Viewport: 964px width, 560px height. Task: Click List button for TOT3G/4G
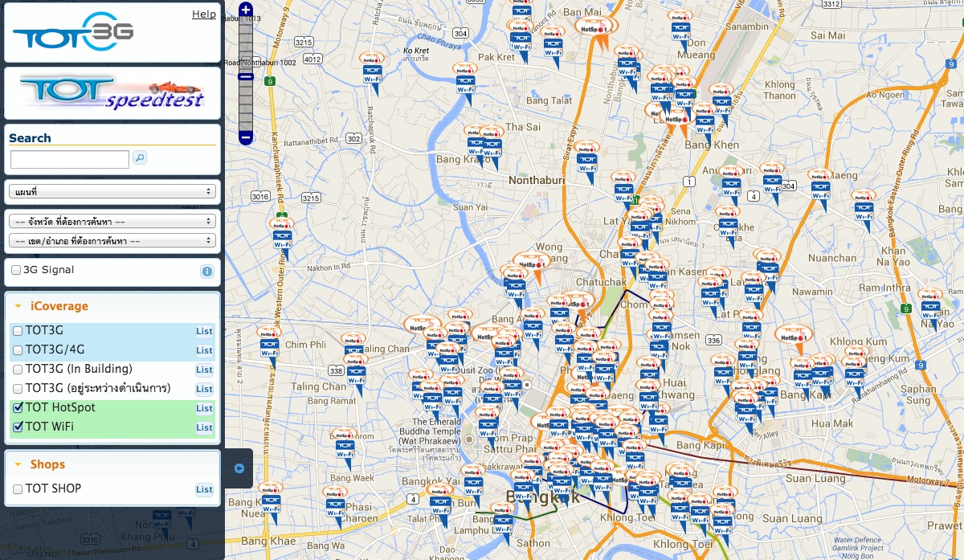[204, 350]
